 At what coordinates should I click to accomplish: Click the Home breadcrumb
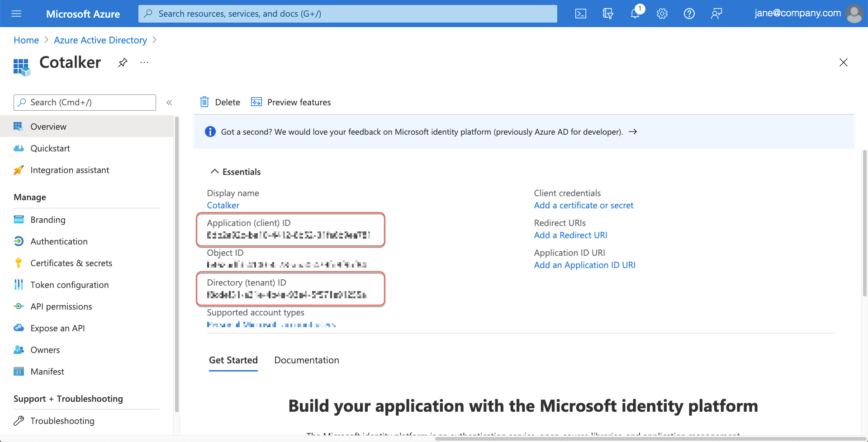click(x=26, y=40)
